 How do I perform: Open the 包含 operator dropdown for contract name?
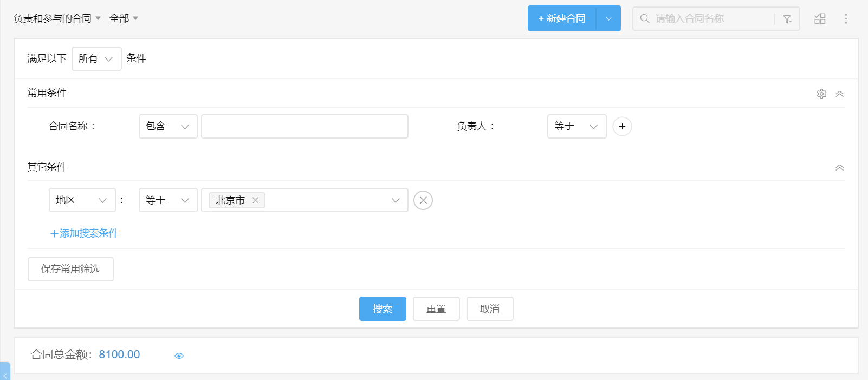[x=168, y=127]
